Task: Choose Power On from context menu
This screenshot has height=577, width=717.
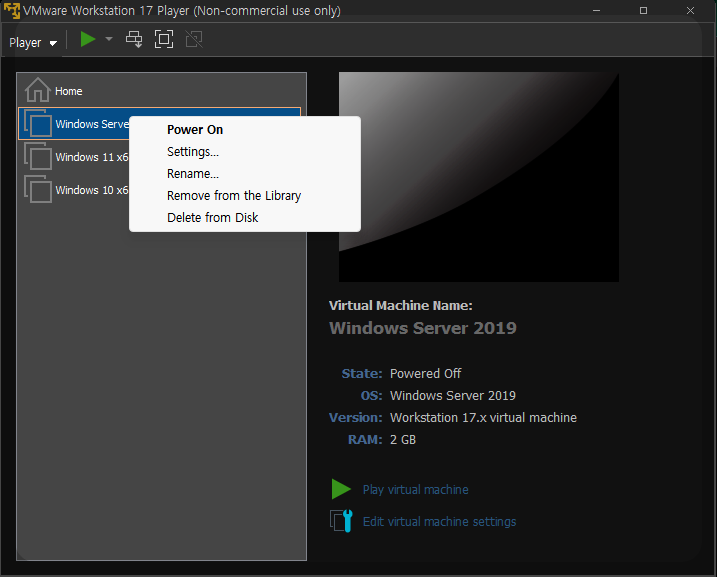Action: click(x=245, y=130)
